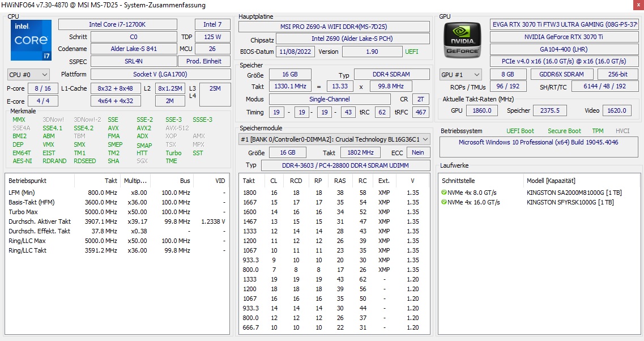This screenshot has height=341, width=644.
Task: Click the TPM status label
Action: pyautogui.click(x=598, y=131)
